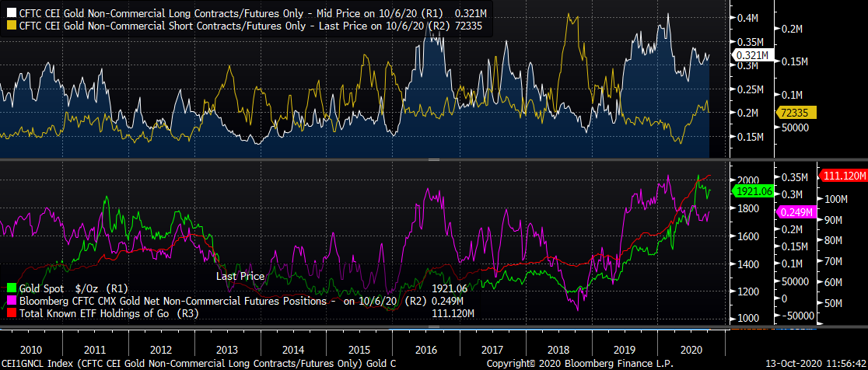Click the 1921.06 value in lower legend table

(448, 288)
